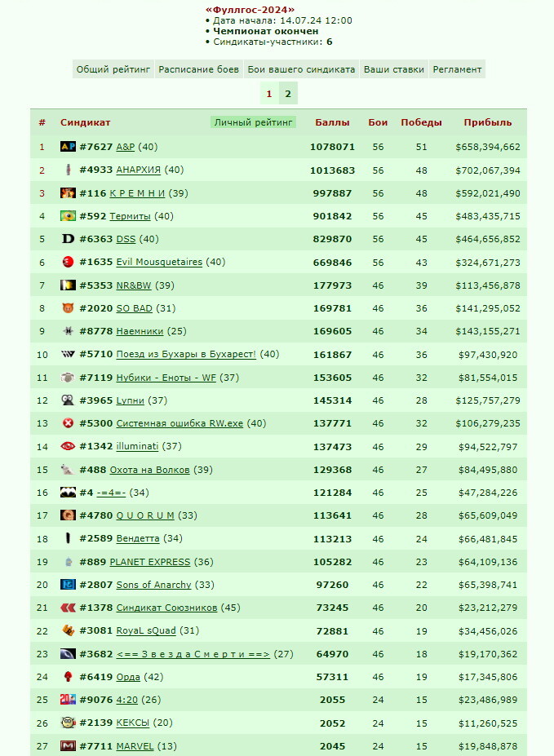554x756 pixels.
Task: Click the Охота на Волков emblem icon
Action: tap(68, 469)
